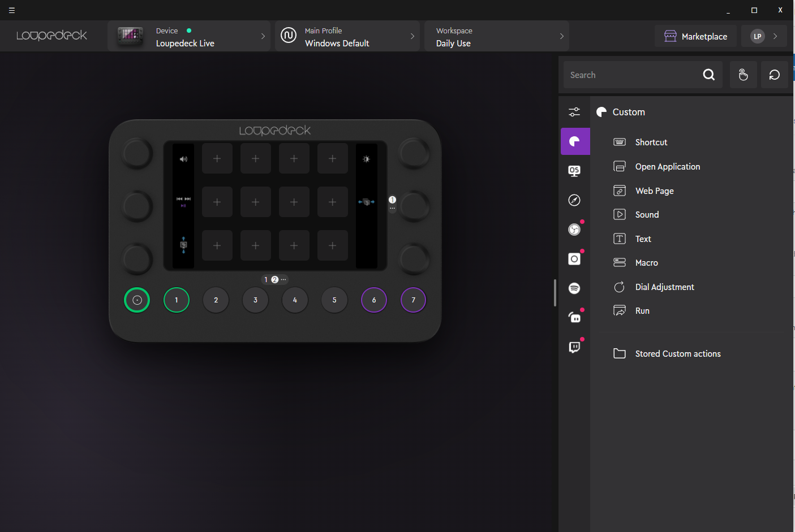Viewport: 795px width, 532px height.
Task: Click the Dial Adjustment rotate icon
Action: pyautogui.click(x=620, y=287)
